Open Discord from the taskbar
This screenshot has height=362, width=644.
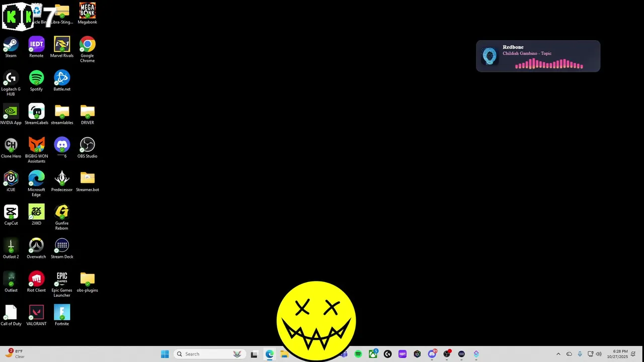coord(432,354)
